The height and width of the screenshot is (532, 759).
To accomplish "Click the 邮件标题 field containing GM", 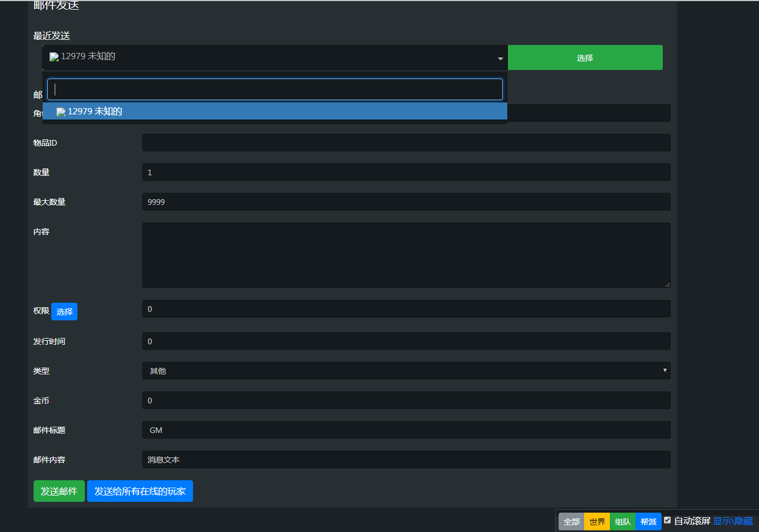I will tap(407, 430).
